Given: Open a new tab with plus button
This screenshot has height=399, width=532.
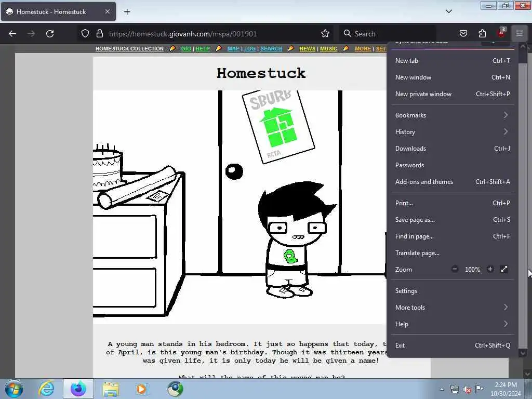Looking at the screenshot, I should click(127, 11).
